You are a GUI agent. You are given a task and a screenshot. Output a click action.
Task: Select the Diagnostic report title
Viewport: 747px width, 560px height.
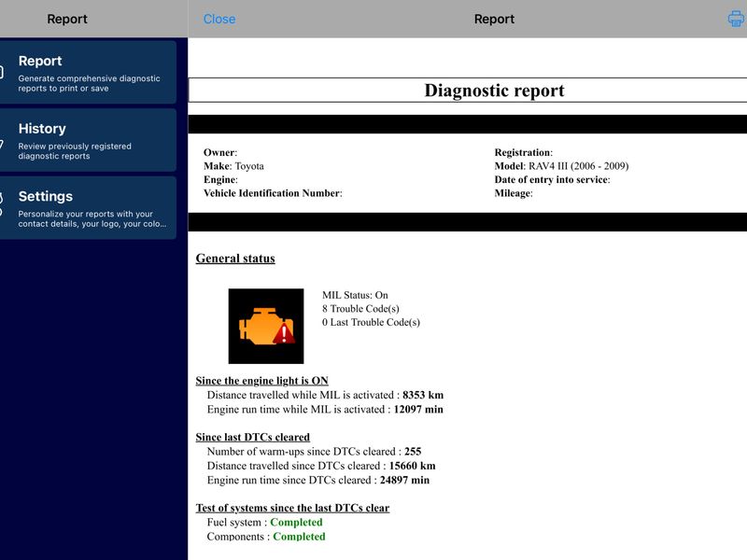(494, 90)
